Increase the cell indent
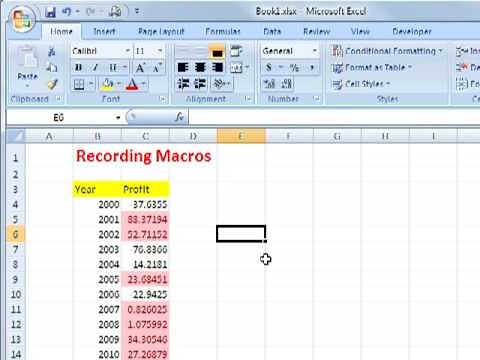 tap(200, 84)
